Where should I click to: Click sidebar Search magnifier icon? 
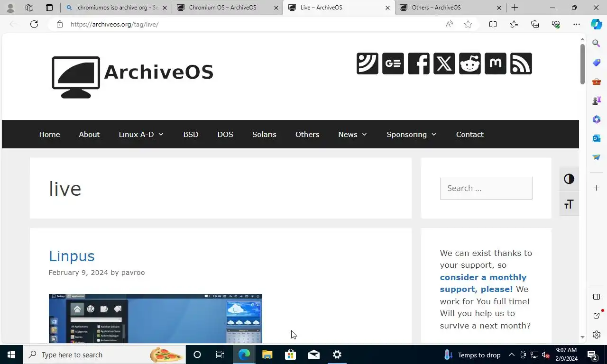(x=597, y=44)
